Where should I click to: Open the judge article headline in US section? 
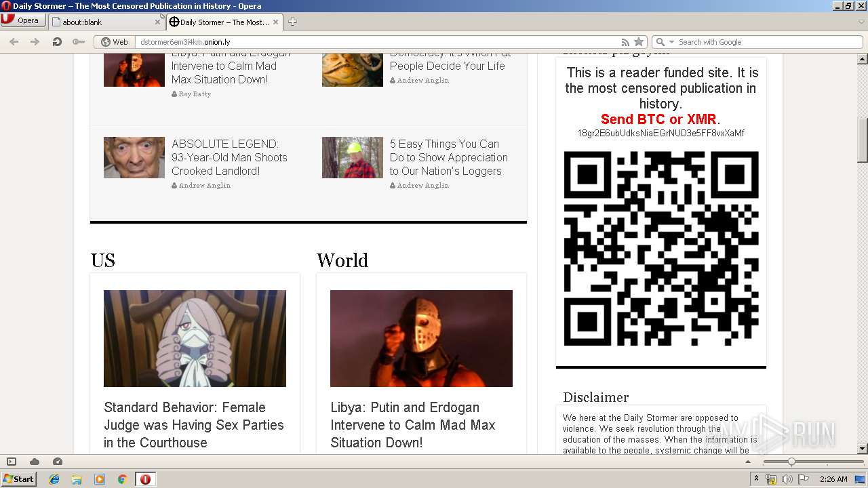pos(194,425)
